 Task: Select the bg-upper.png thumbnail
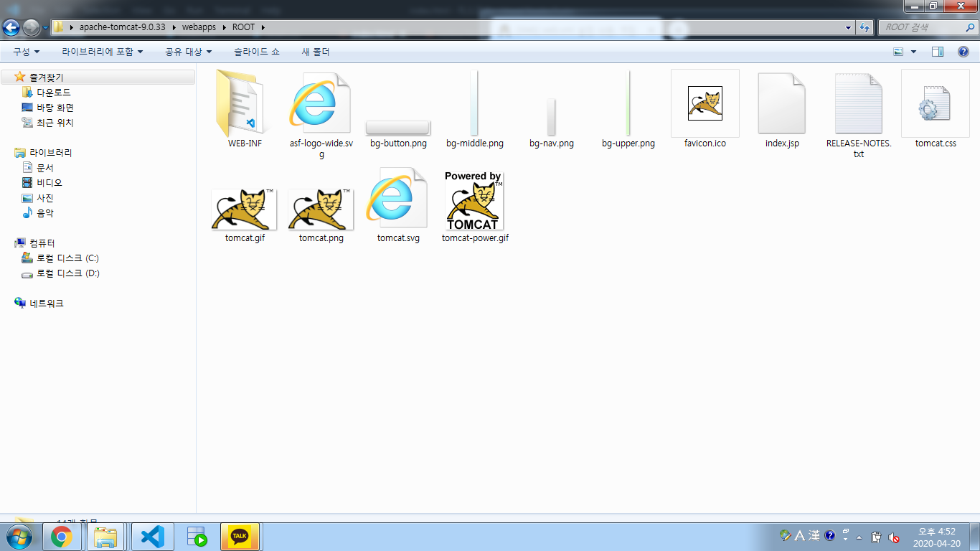click(x=628, y=103)
